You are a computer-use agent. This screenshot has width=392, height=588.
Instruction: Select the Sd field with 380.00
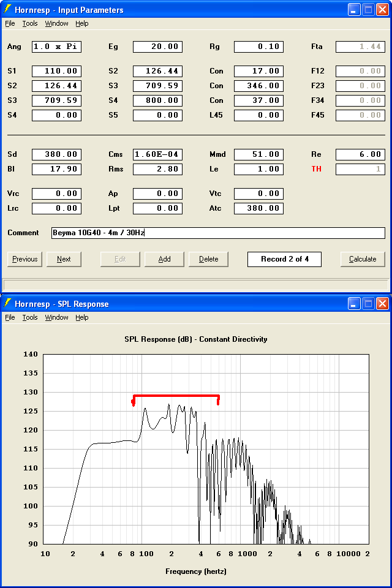(x=56, y=154)
